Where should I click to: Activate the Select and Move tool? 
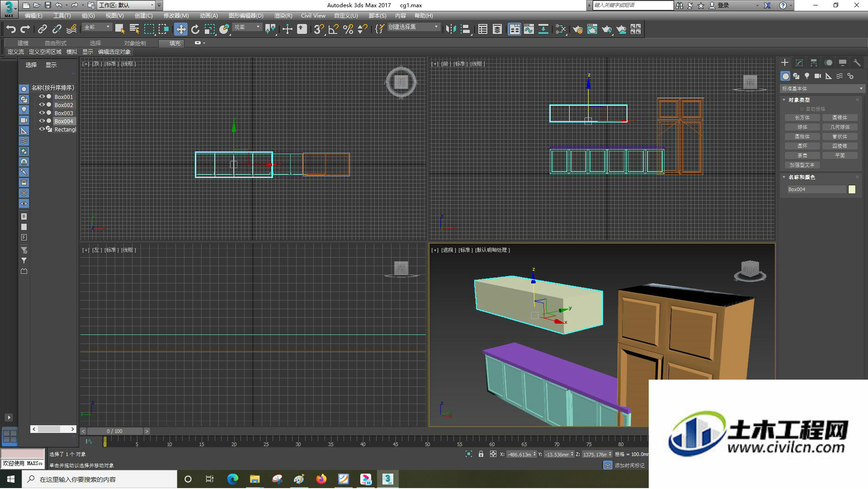(181, 29)
